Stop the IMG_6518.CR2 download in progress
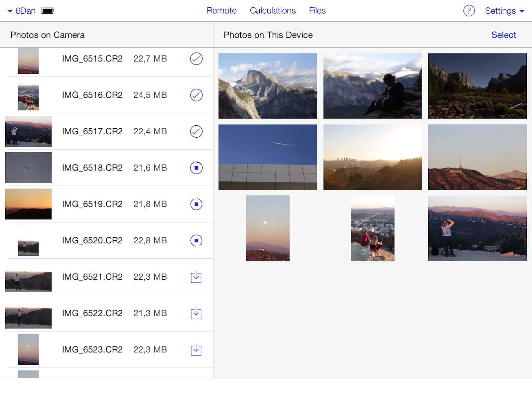 (x=196, y=168)
